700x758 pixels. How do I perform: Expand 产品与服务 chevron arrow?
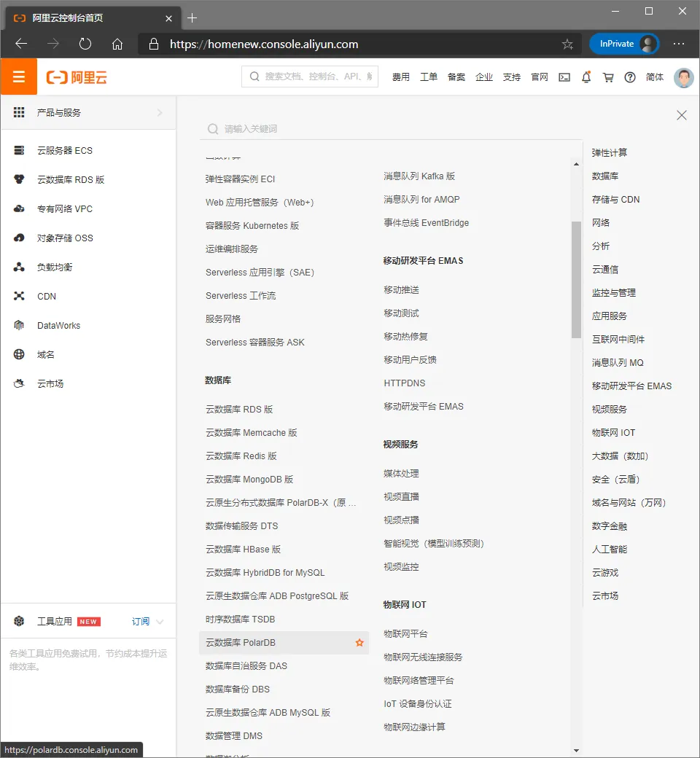(160, 113)
